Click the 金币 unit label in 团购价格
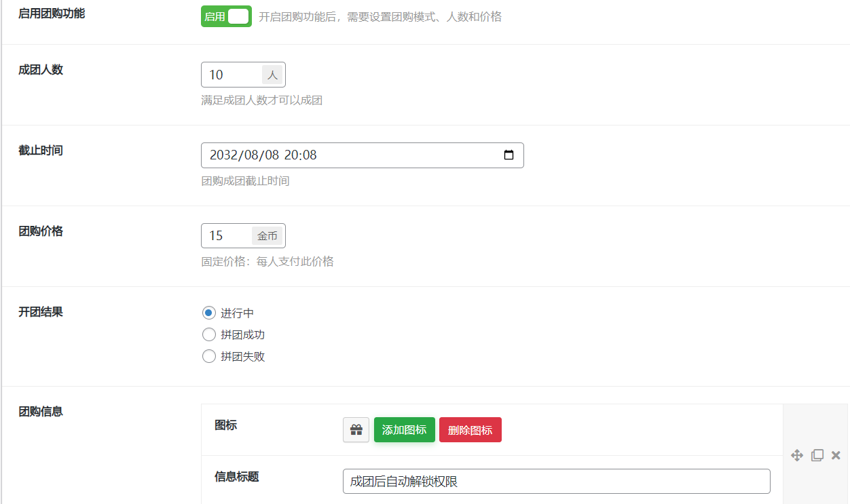 [267, 236]
